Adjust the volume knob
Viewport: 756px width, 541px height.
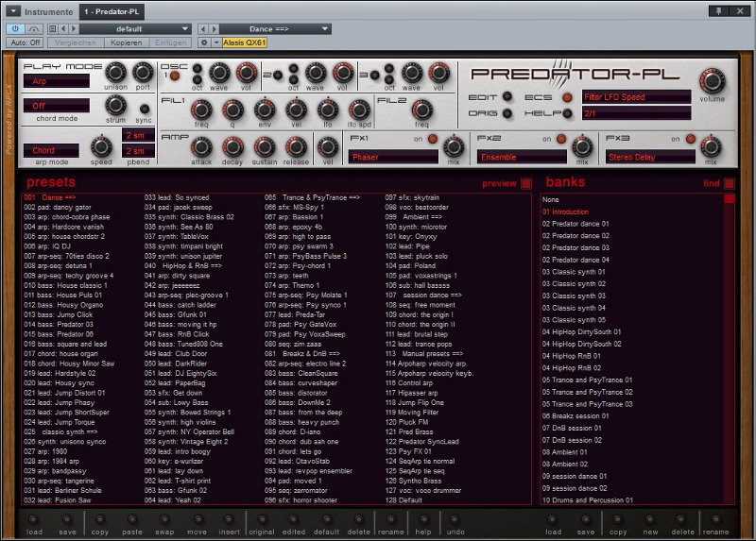[713, 81]
